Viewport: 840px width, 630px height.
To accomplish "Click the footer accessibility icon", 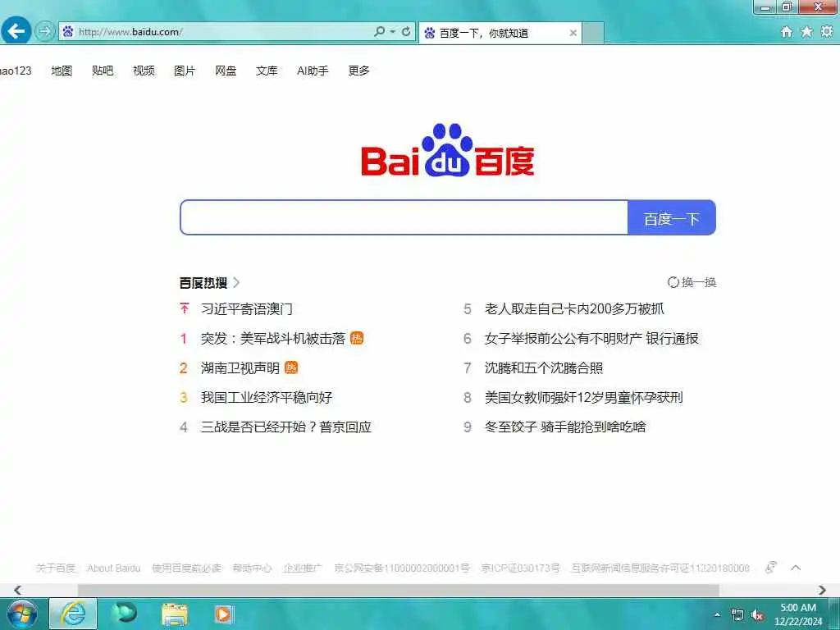I will [770, 568].
